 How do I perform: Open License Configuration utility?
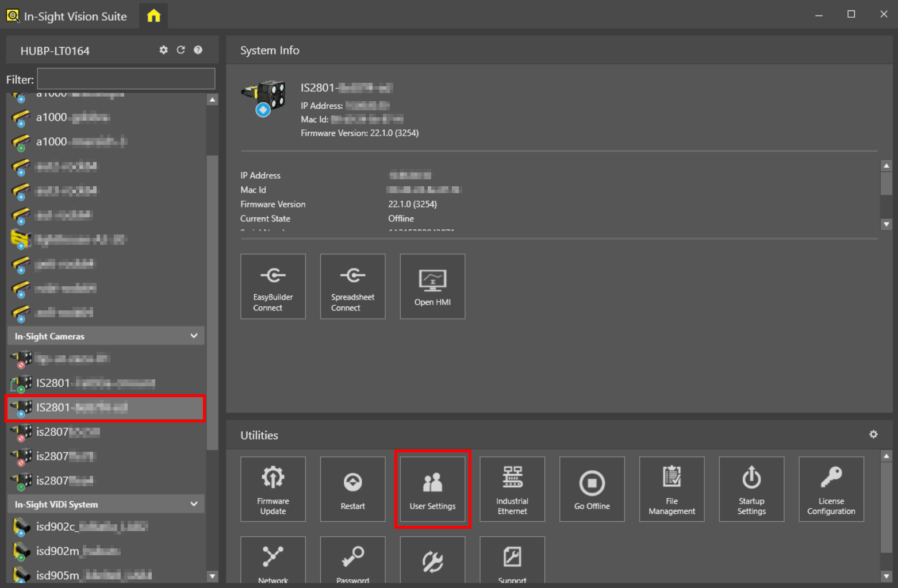(831, 489)
